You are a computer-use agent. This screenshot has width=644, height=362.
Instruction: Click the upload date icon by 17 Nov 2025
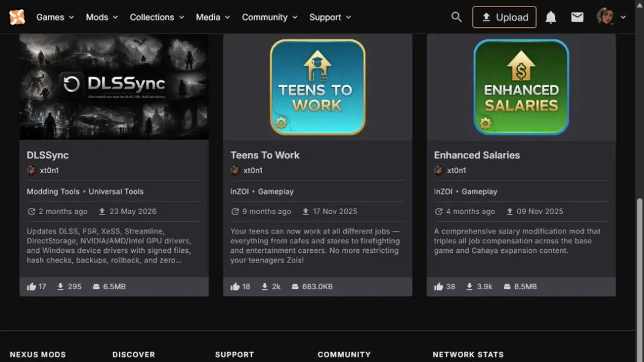[305, 212]
